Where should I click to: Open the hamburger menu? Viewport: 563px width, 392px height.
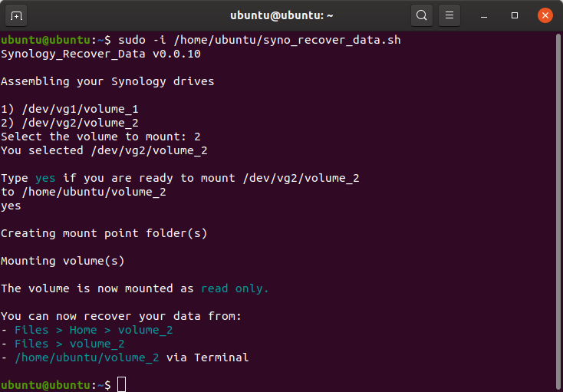pos(449,15)
